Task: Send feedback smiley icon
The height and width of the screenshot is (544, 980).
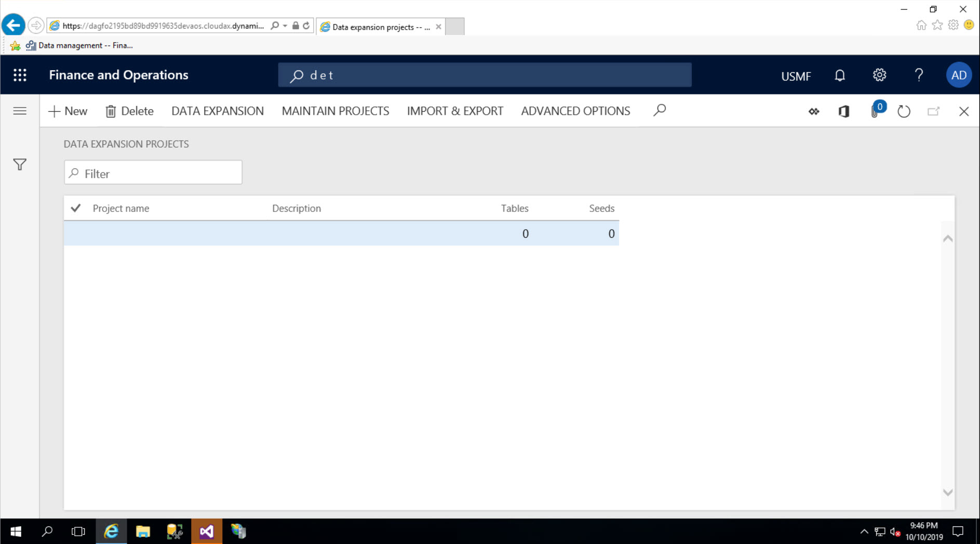Action: pos(969,25)
